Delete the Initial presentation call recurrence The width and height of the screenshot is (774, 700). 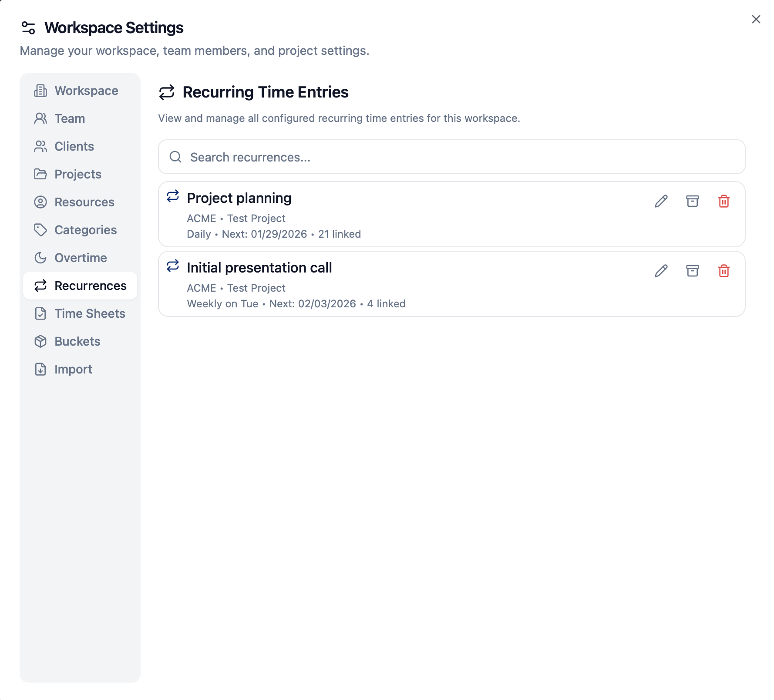724,271
